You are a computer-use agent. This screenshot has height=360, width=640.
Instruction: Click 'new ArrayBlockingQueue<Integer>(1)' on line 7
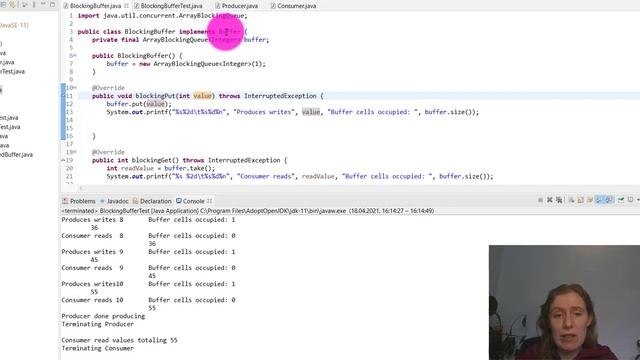pyautogui.click(x=202, y=64)
